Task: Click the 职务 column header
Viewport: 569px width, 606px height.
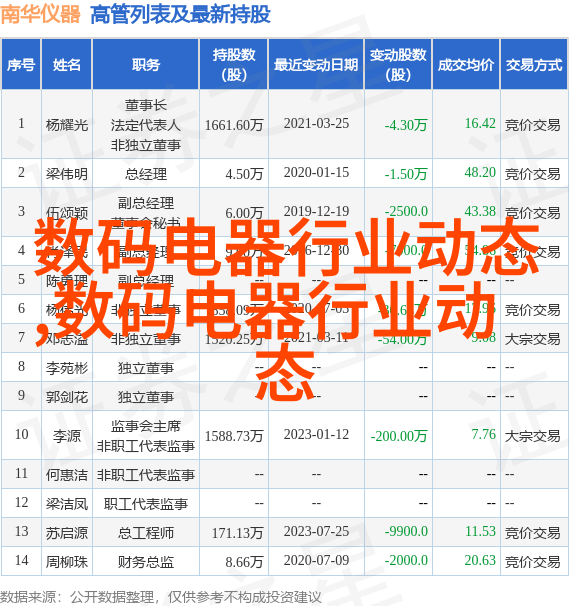Action: coord(146,64)
